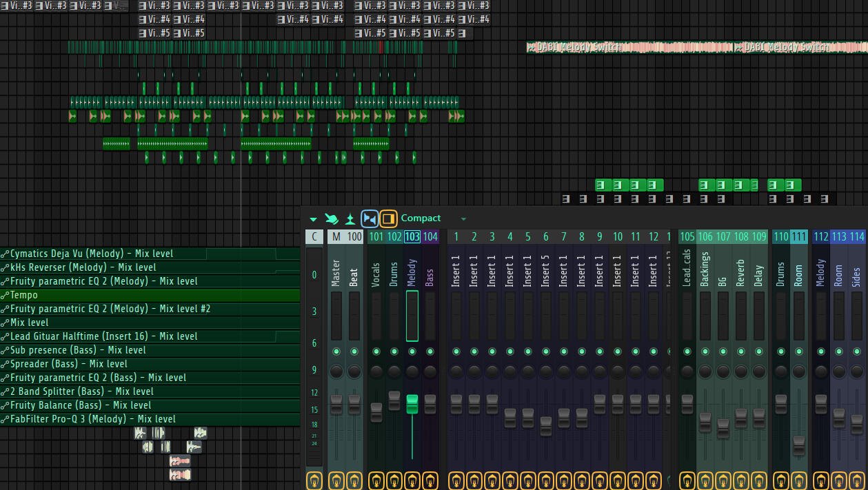Select mixer track 101 Vocals header
Screen dimensions: 868x490
click(376, 237)
